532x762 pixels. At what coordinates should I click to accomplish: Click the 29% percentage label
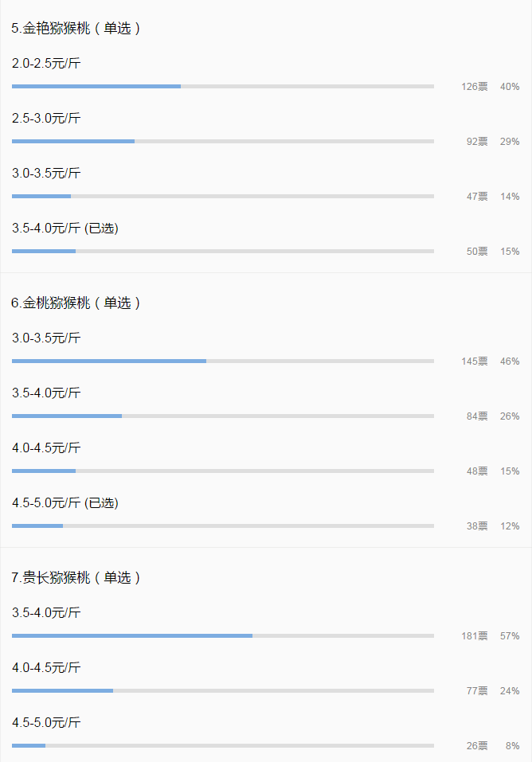[510, 141]
